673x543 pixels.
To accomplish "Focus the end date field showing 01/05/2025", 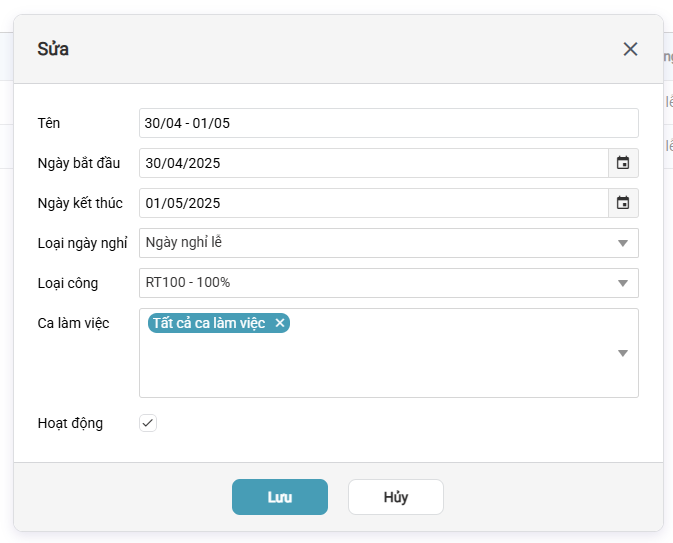I will [373, 203].
